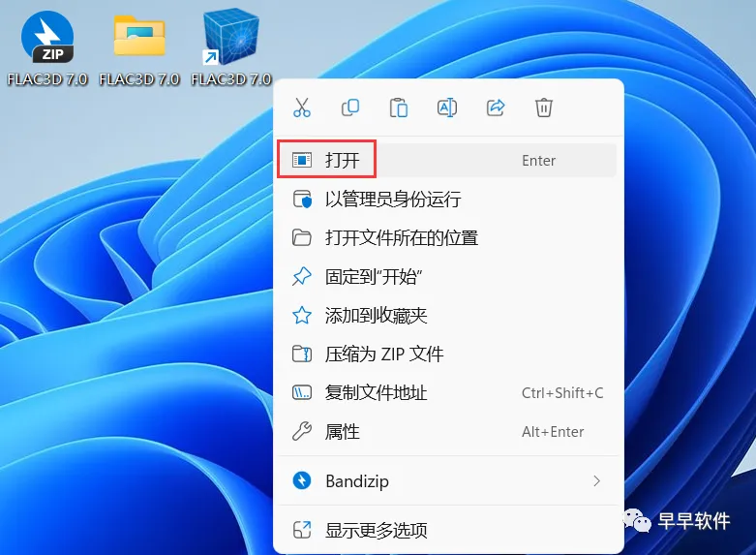756x555 pixels.
Task: Choose 压缩为 ZIP 文件 option
Action: [x=448, y=354]
